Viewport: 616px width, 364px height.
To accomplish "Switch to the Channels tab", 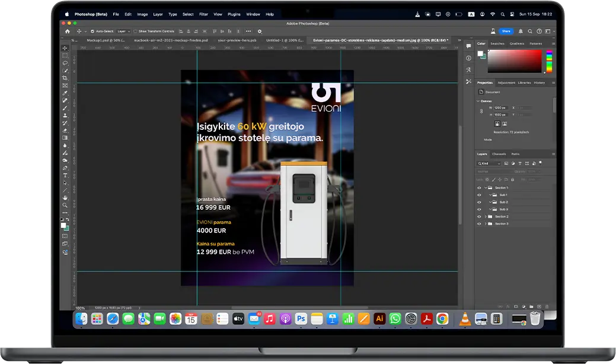I will (x=499, y=154).
